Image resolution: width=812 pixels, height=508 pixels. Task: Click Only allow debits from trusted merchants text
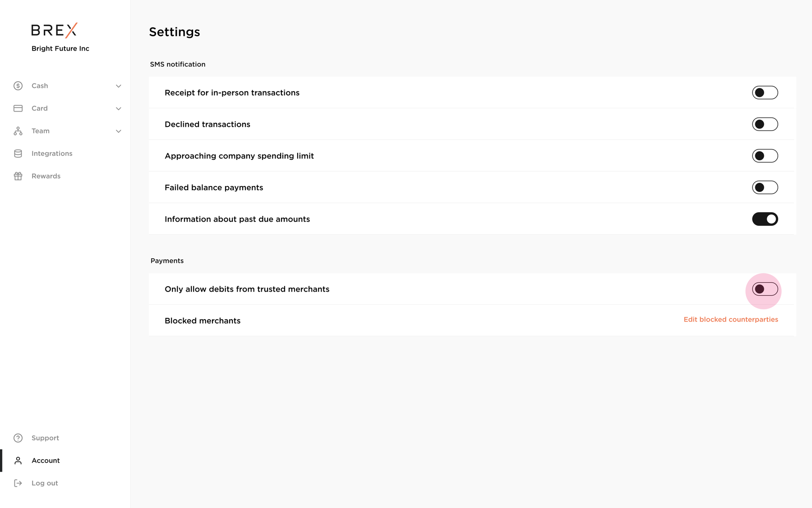click(247, 289)
